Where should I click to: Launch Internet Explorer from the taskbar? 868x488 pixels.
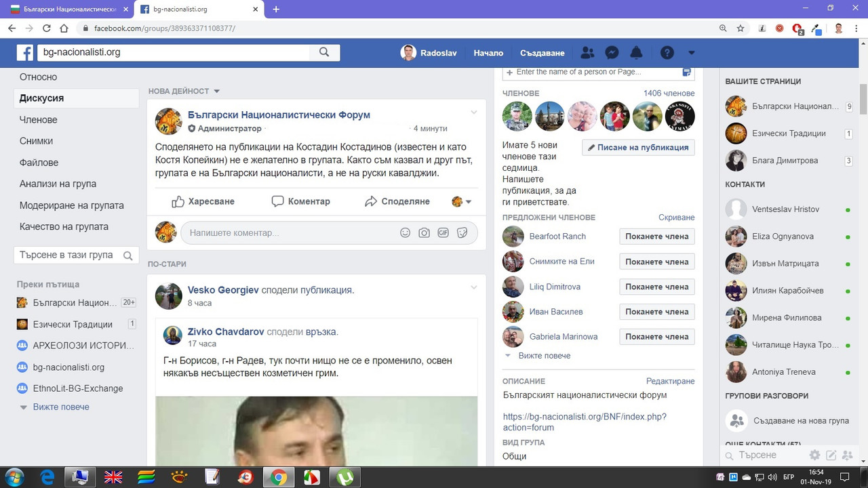(x=47, y=477)
